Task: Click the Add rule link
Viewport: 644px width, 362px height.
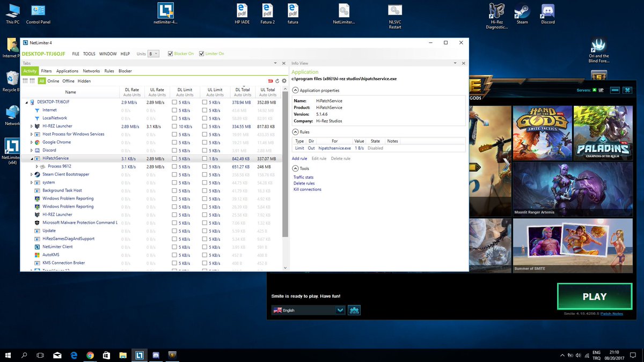Action: (x=299, y=158)
